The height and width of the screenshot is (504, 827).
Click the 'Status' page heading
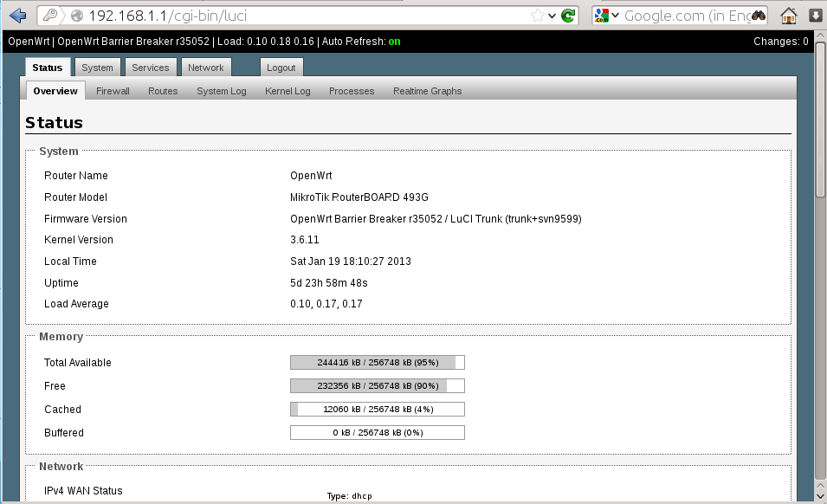click(54, 123)
